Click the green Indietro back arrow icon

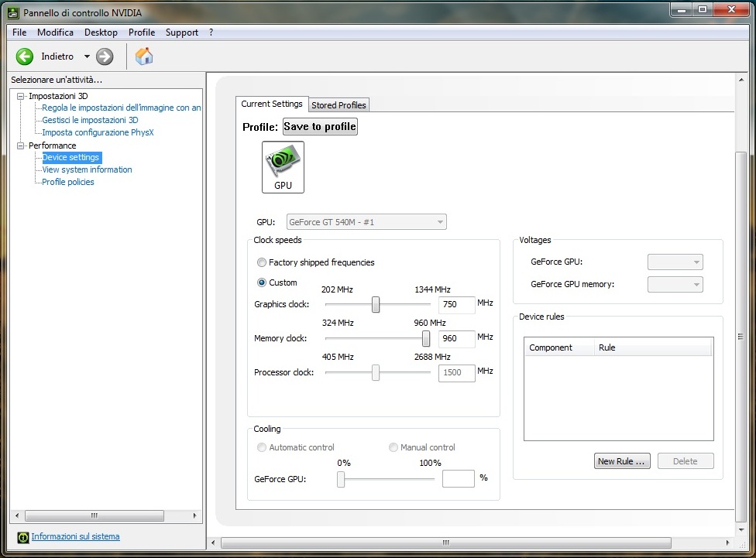(25, 56)
